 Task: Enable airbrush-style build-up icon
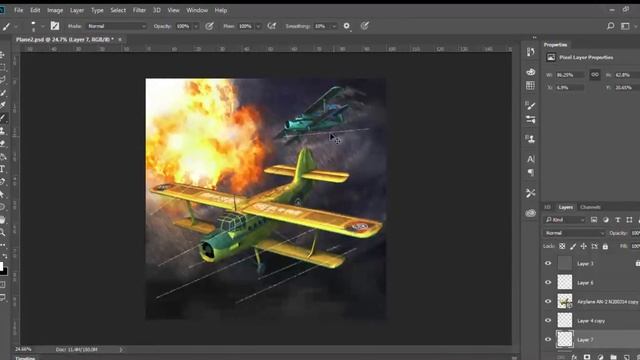271,26
